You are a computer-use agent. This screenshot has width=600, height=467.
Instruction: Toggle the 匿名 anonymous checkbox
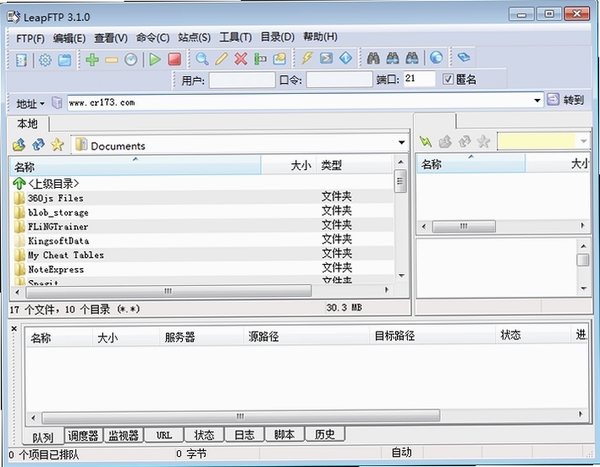coord(448,79)
